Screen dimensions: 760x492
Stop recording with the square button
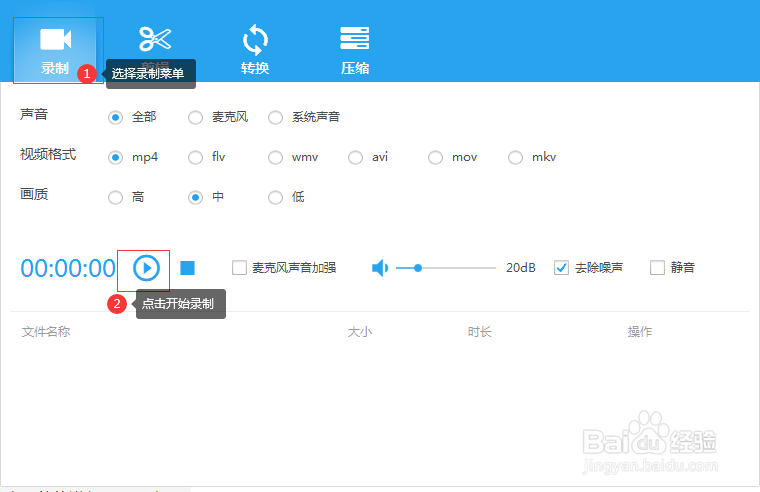[188, 268]
